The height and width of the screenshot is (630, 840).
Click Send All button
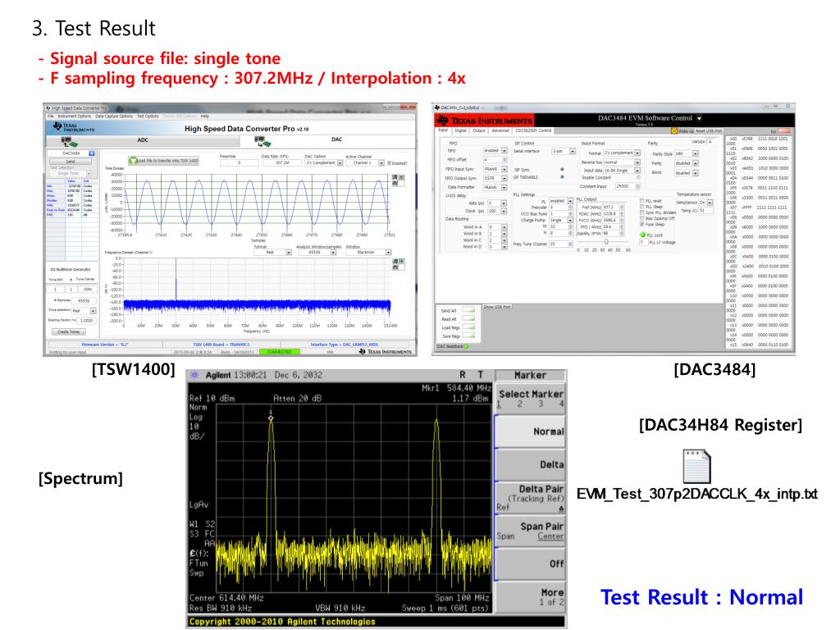(x=468, y=311)
